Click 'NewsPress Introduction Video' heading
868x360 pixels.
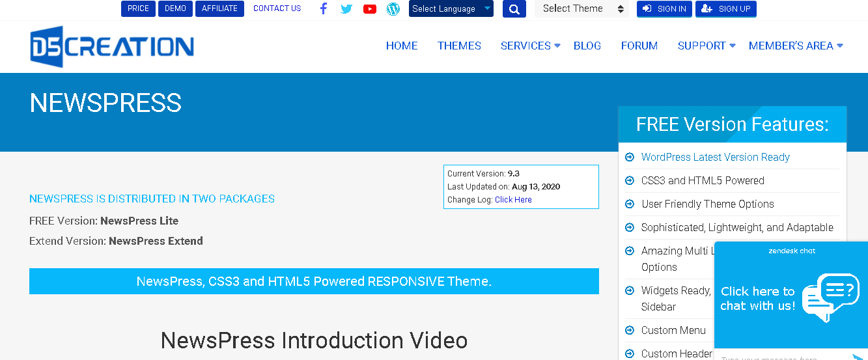click(x=314, y=340)
